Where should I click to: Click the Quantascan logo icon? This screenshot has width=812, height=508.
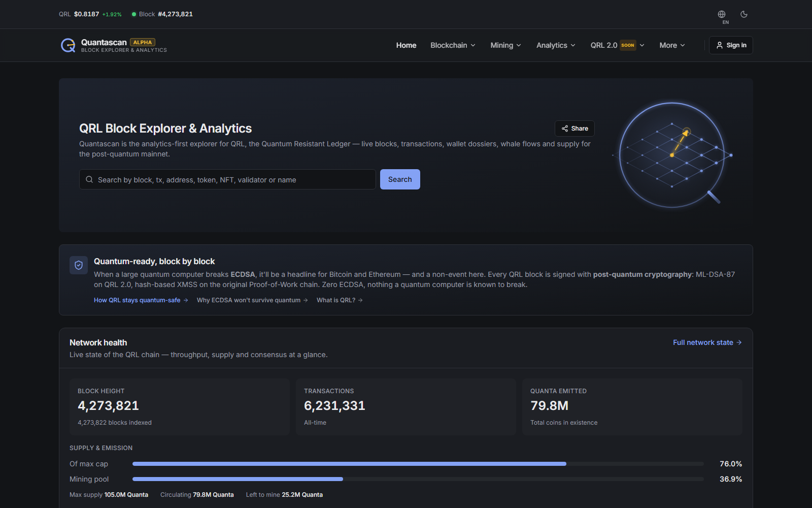click(68, 45)
